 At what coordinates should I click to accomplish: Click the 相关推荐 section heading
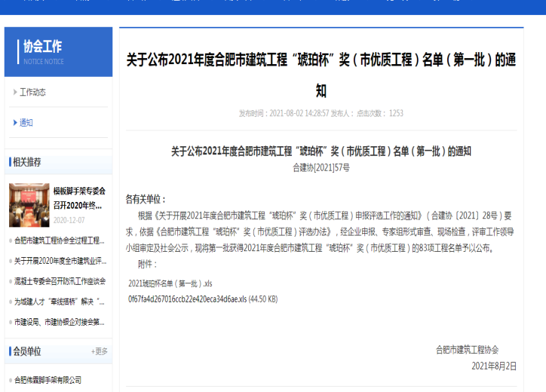pos(27,162)
